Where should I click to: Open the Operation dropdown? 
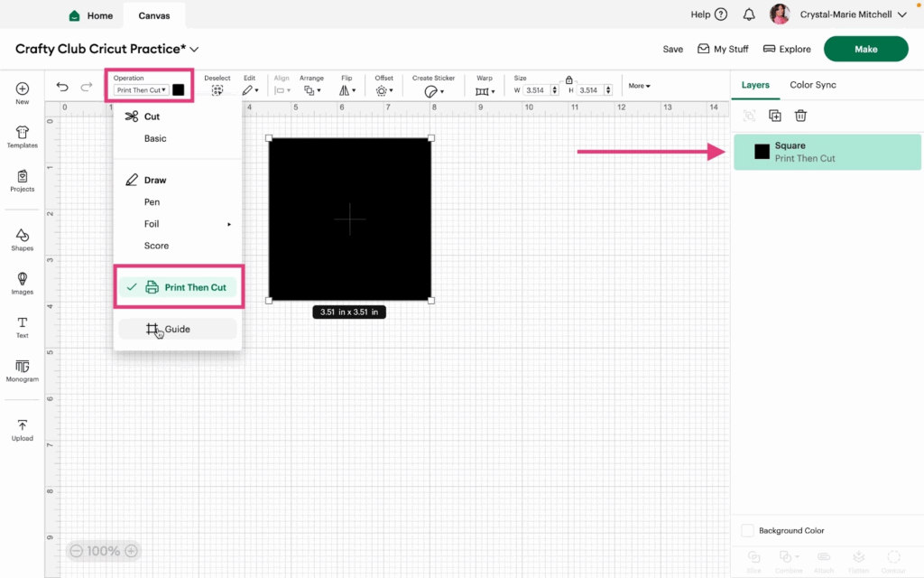pos(141,90)
